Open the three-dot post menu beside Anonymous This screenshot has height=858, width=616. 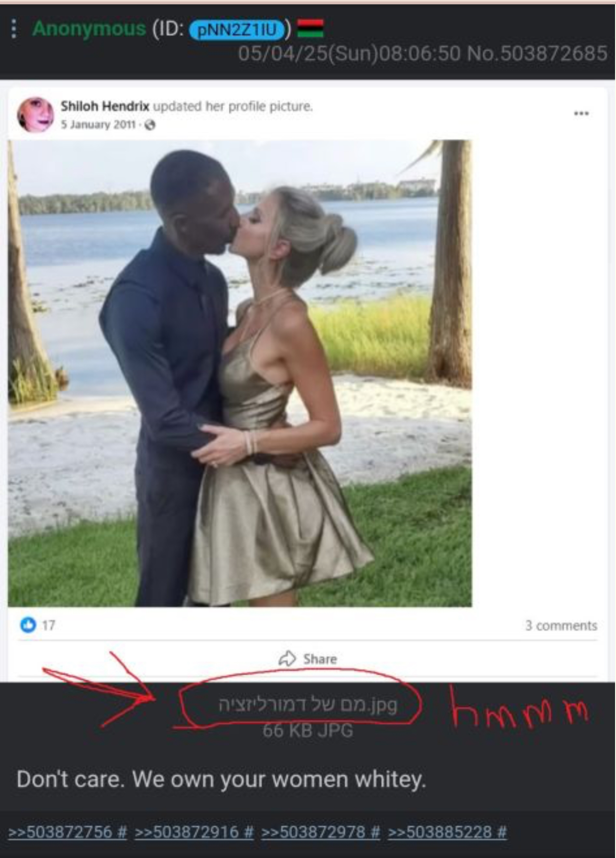coord(14,29)
